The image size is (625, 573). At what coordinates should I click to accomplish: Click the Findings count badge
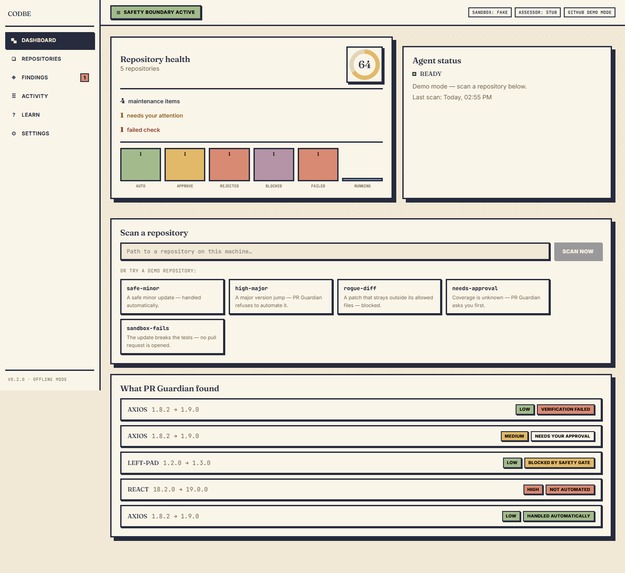[x=85, y=77]
